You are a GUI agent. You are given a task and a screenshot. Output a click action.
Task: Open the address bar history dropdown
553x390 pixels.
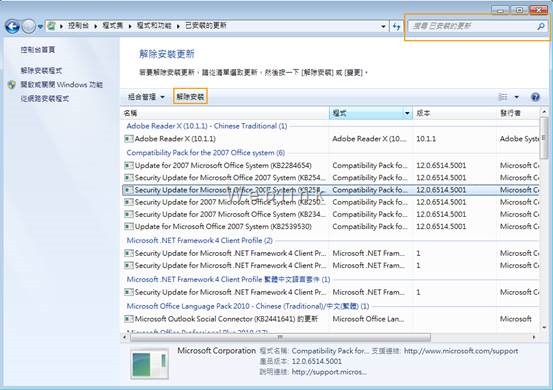(383, 26)
